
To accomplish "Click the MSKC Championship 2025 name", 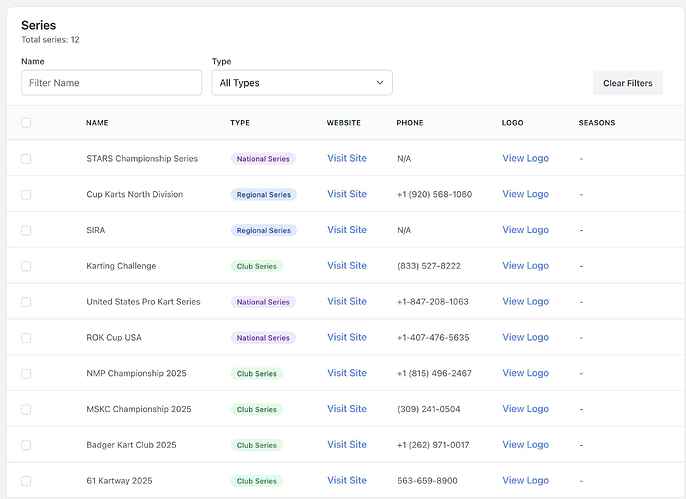I will coord(139,409).
